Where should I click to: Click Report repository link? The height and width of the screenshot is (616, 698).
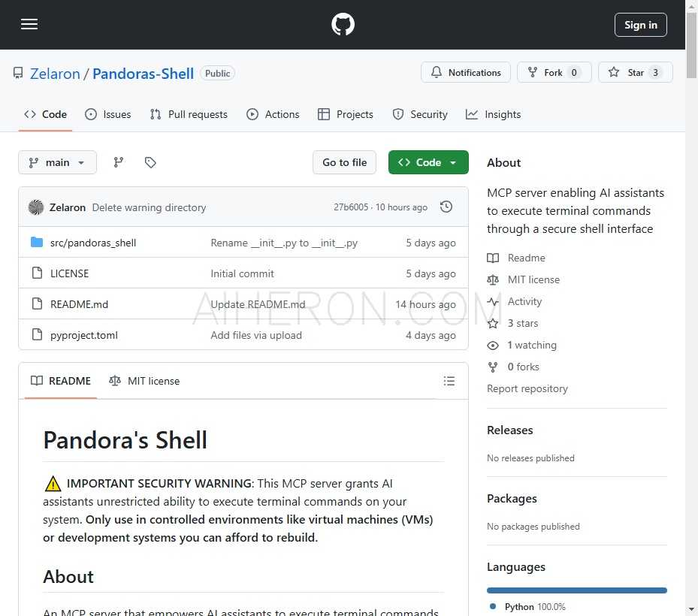tap(527, 389)
